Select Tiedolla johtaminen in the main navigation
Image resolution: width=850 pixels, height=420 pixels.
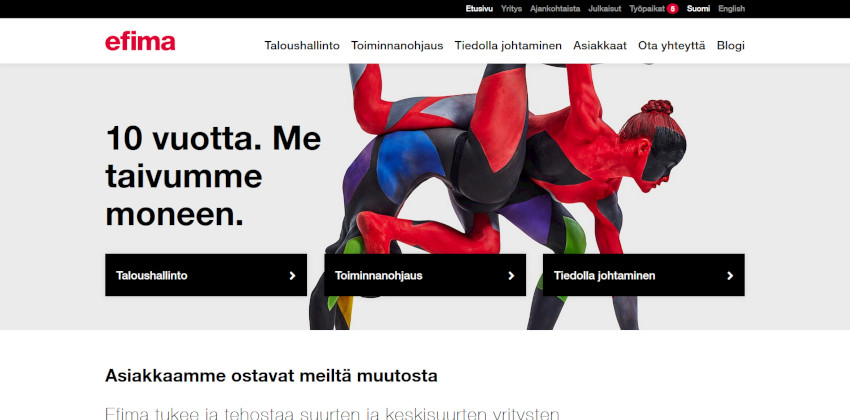point(508,46)
